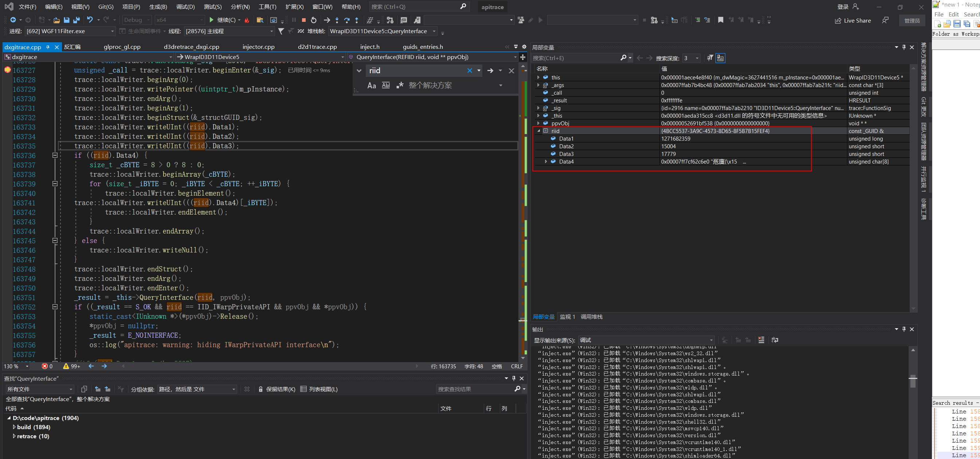Switch to the 调用堆栈 tab
The image size is (980, 459).
[x=592, y=317]
